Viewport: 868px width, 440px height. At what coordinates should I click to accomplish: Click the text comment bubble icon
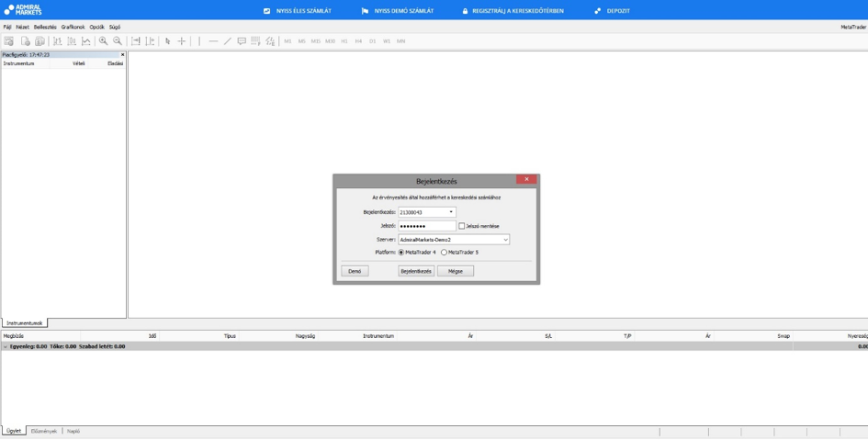click(242, 41)
